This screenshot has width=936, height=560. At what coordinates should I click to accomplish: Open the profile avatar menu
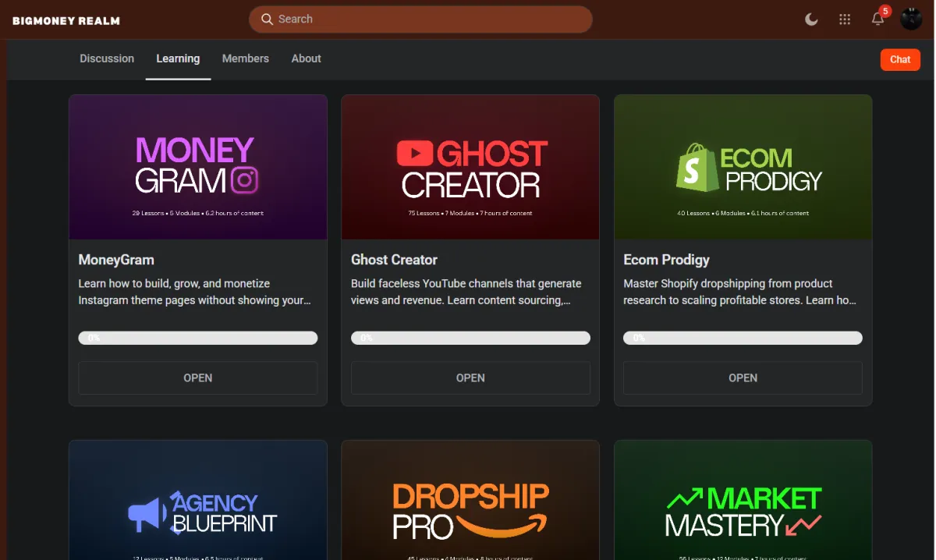(x=911, y=19)
